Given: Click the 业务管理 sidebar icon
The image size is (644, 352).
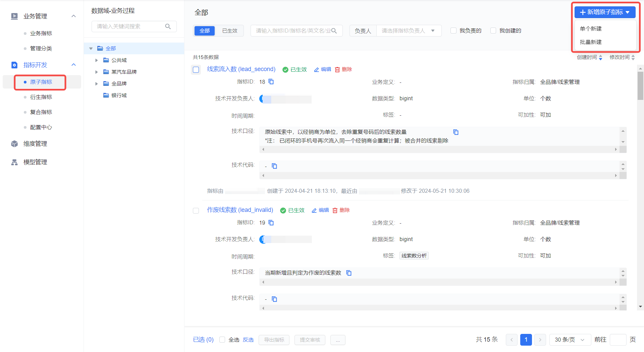Looking at the screenshot, I should [14, 16].
